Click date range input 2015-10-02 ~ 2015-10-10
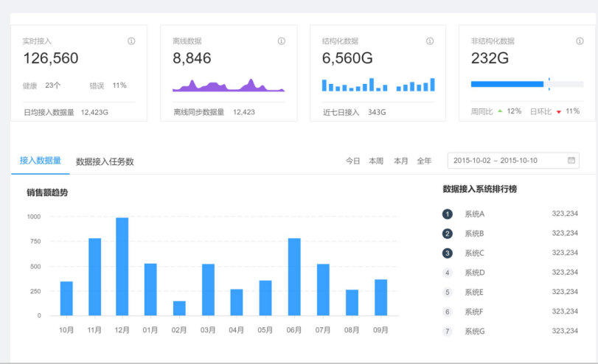This screenshot has width=598, height=364. (513, 161)
